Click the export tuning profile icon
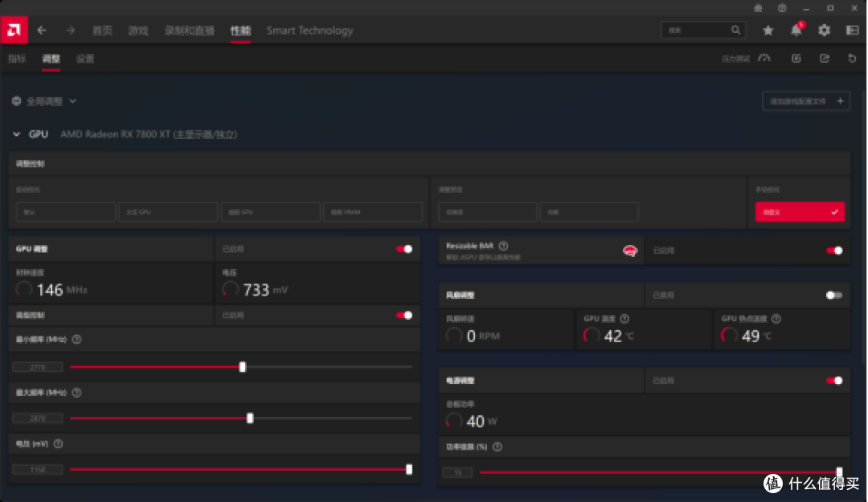Image resolution: width=868 pixels, height=502 pixels. click(x=825, y=58)
